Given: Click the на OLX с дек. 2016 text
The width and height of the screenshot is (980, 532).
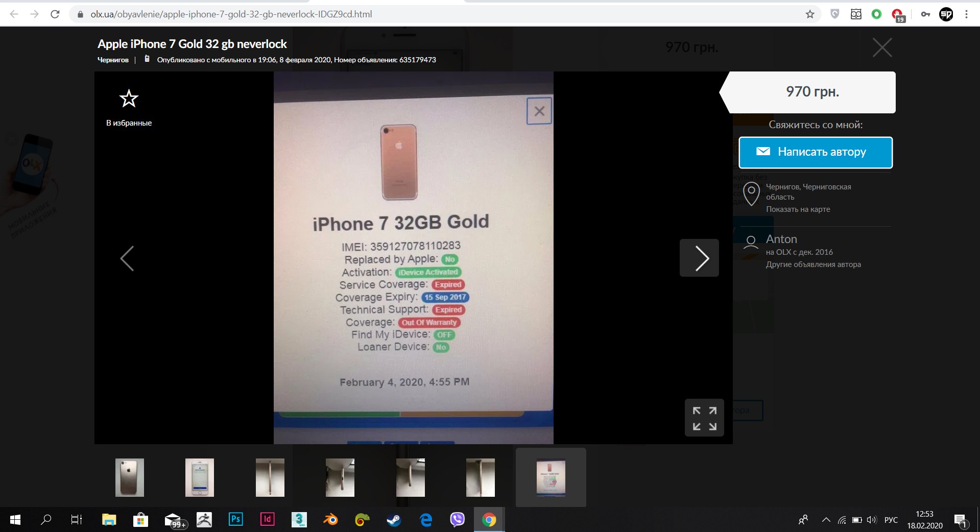Looking at the screenshot, I should click(799, 252).
